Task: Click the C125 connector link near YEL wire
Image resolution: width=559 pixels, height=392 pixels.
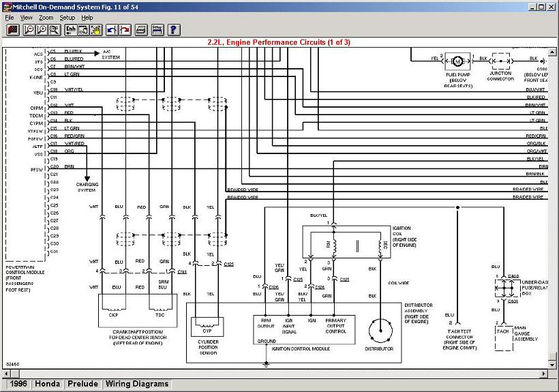Action: tap(228, 264)
